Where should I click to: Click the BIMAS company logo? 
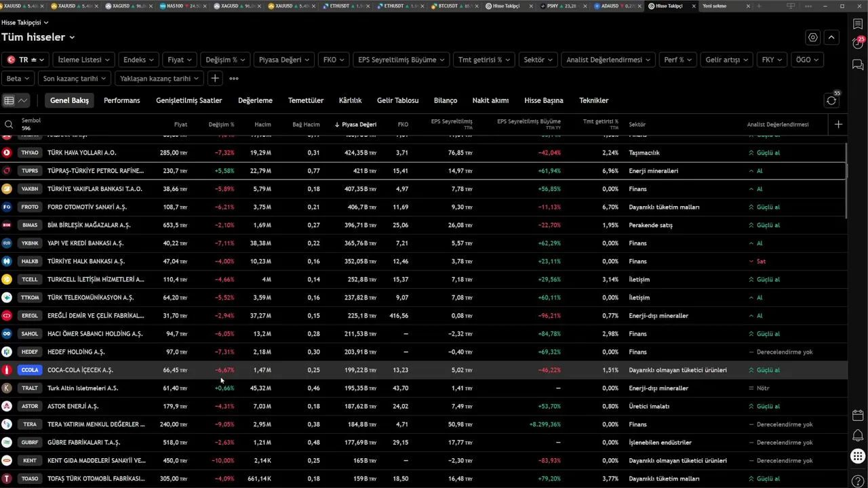coord(7,225)
